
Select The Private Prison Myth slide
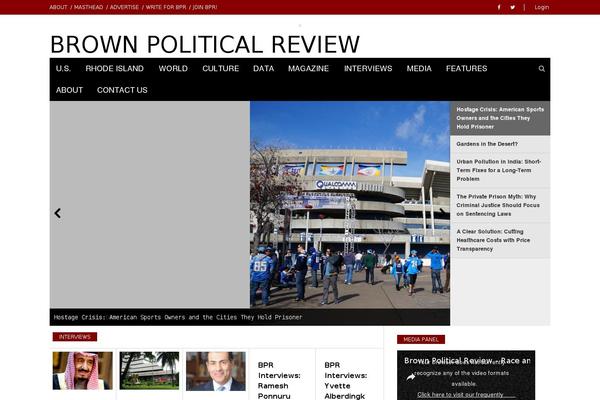pos(500,205)
